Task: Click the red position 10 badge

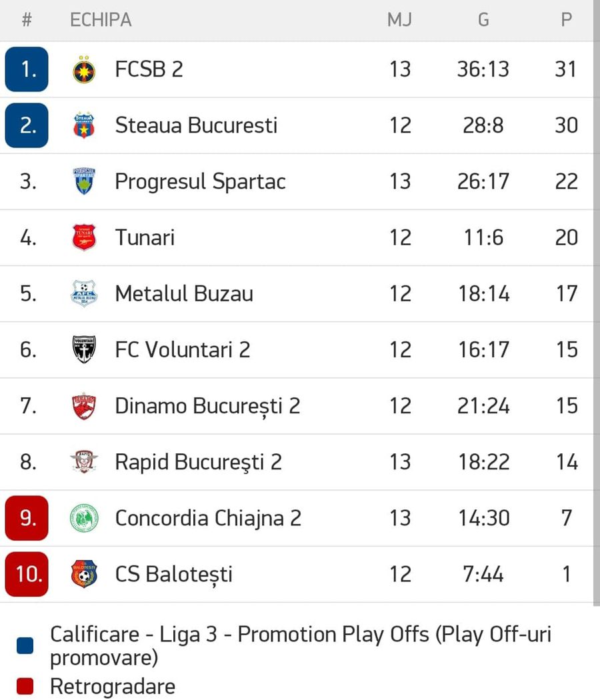Action: click(x=27, y=574)
